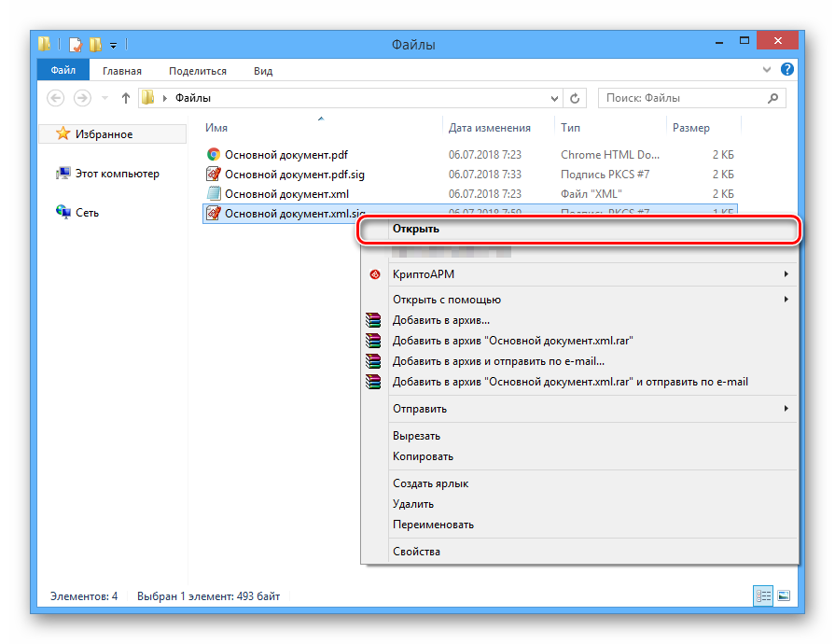Expand the Открыть с помощью submenu
Image resolution: width=835 pixels, height=644 pixels.
pyautogui.click(x=786, y=300)
